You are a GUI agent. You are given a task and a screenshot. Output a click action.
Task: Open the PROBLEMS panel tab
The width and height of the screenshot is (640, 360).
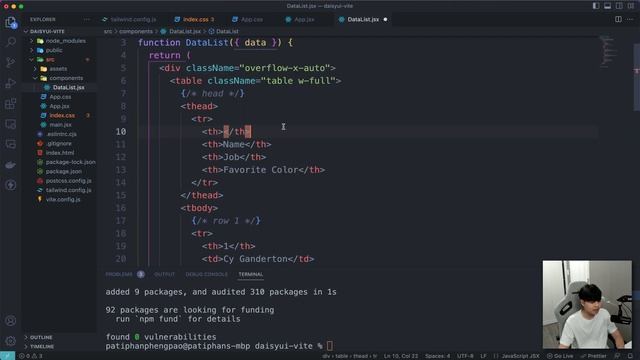(119, 274)
